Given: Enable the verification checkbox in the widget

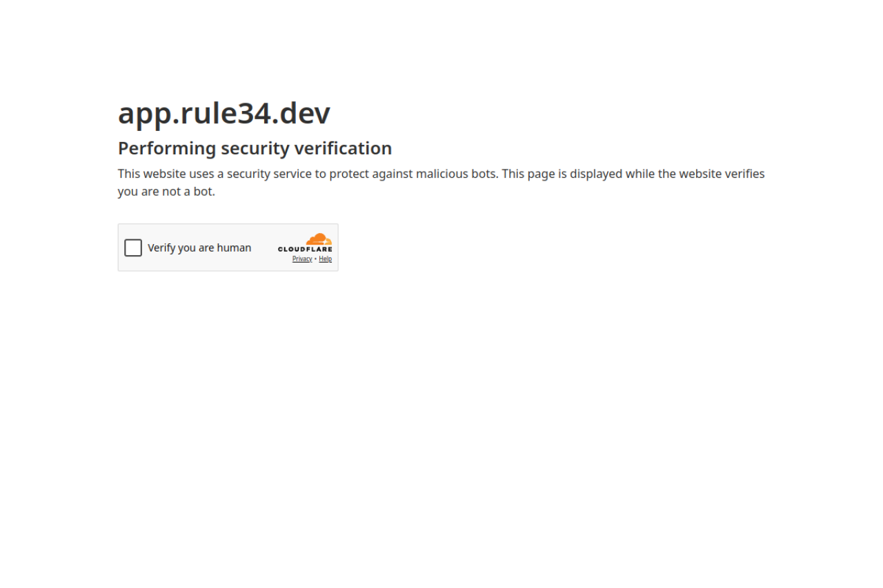Looking at the screenshot, I should [132, 247].
